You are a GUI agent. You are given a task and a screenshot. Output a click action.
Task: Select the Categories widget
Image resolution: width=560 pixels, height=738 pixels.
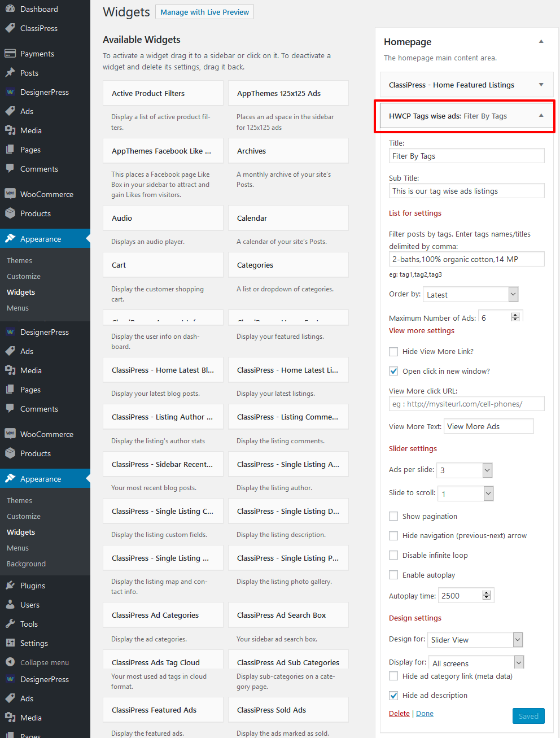click(x=288, y=265)
